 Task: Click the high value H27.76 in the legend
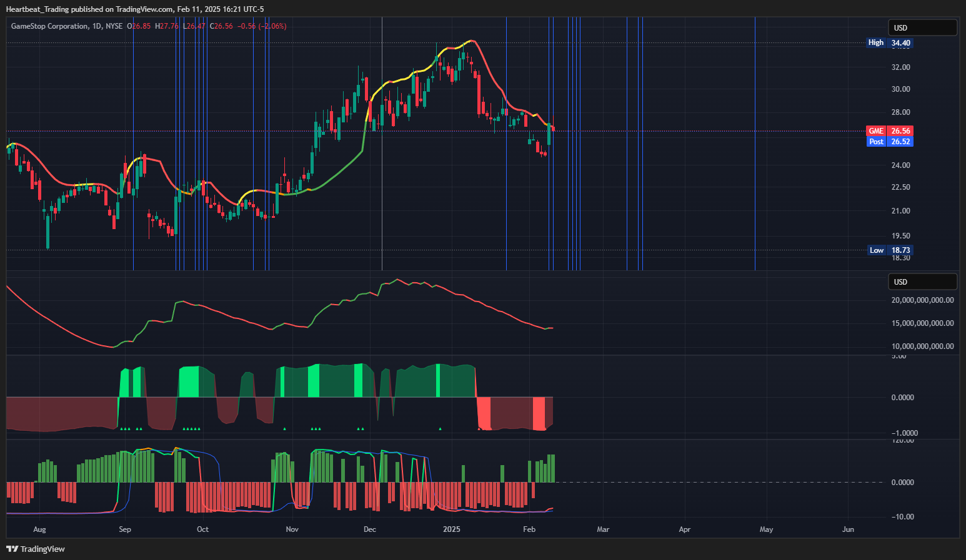[x=167, y=26]
